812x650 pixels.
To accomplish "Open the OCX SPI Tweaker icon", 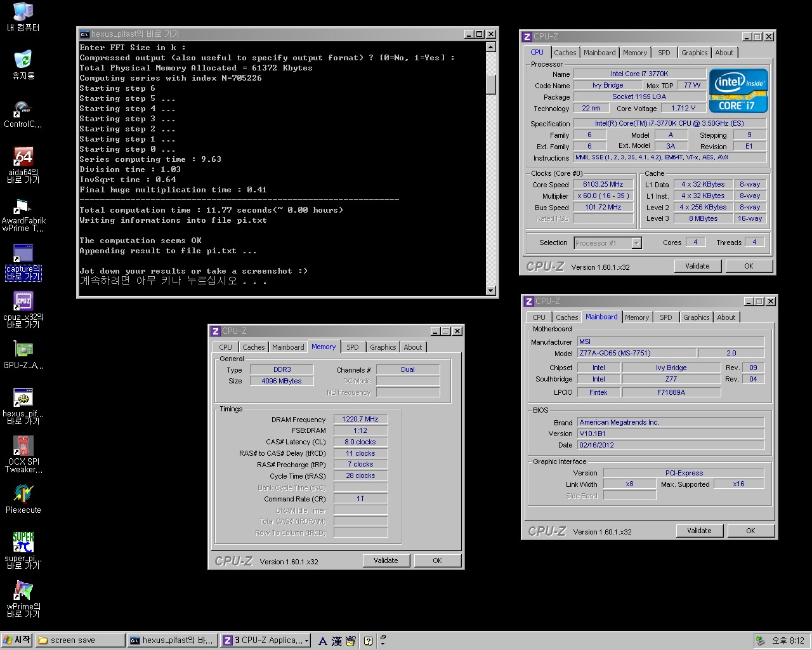I will coord(23,447).
